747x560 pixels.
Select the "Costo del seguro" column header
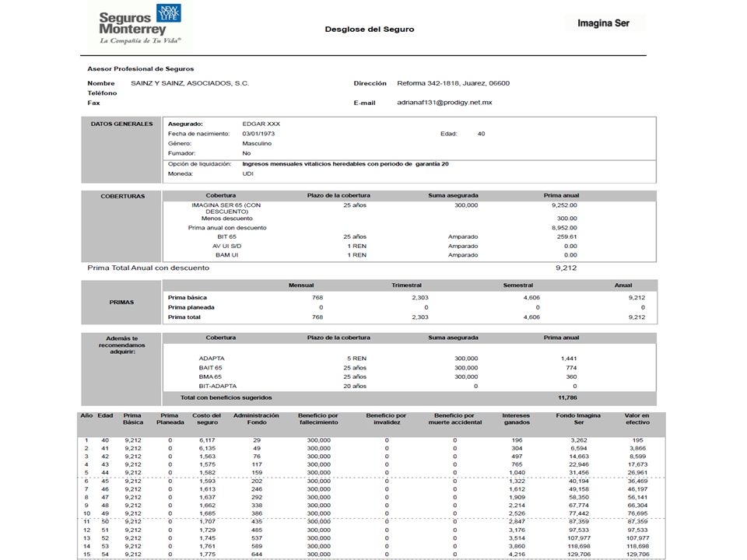pyautogui.click(x=207, y=419)
